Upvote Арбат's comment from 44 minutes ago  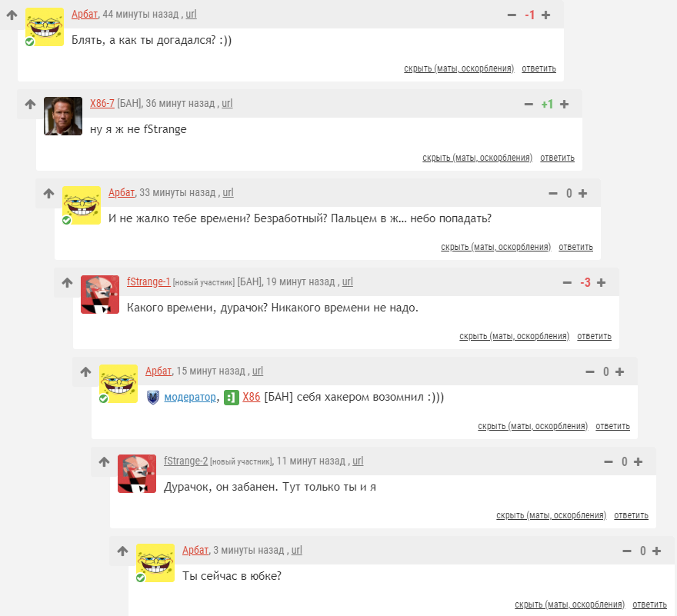pyautogui.click(x=545, y=15)
